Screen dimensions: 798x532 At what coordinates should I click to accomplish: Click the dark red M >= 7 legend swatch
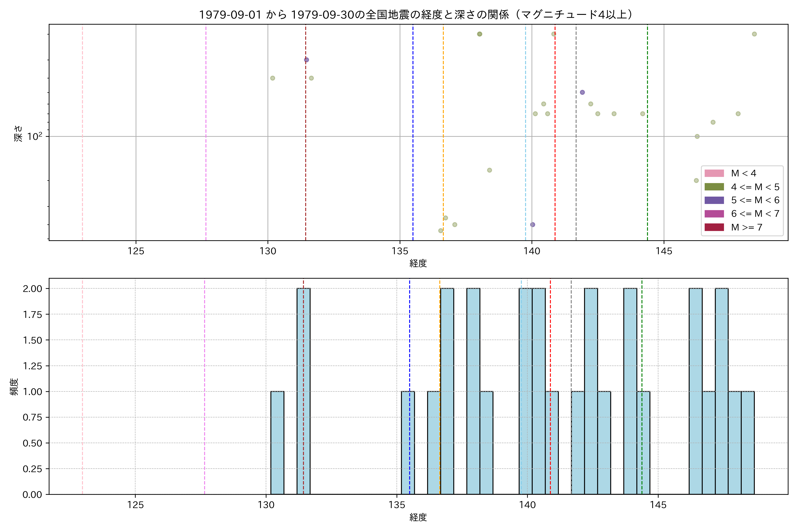(x=714, y=227)
